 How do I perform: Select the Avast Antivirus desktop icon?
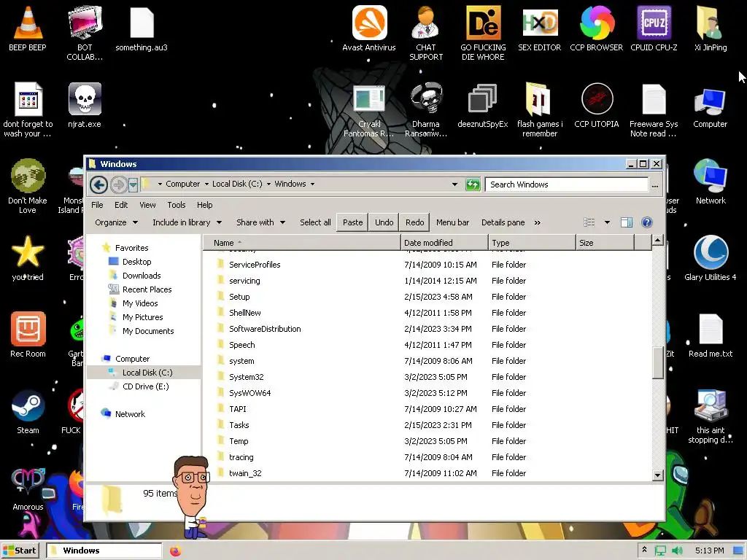[x=369, y=28]
